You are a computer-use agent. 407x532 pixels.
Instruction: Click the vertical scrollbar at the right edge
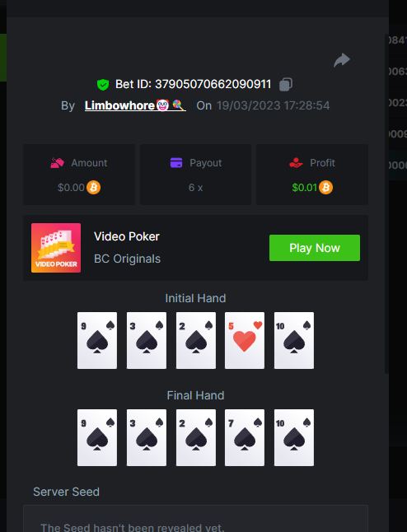(x=386, y=203)
